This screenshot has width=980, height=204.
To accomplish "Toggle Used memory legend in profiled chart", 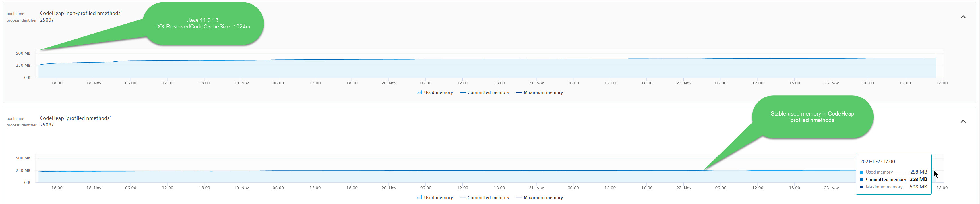I will coord(435,197).
